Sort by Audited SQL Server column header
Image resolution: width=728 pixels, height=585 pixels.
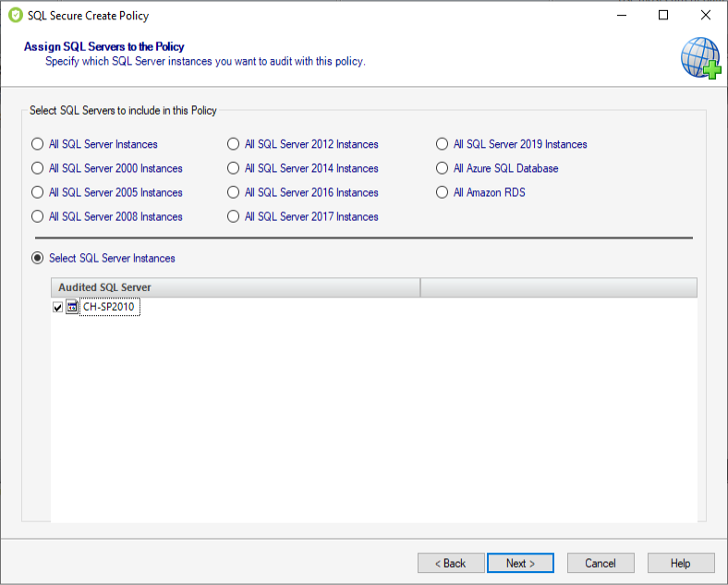click(235, 287)
